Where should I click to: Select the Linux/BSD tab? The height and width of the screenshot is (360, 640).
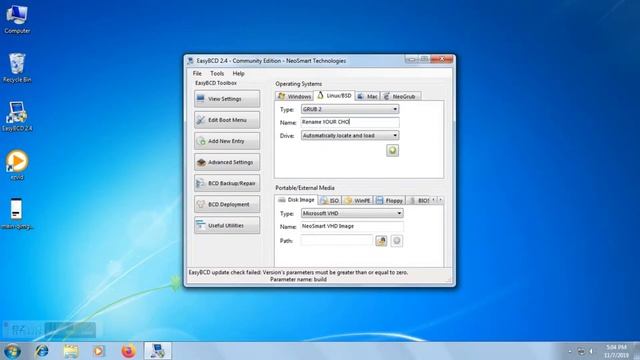(x=334, y=96)
